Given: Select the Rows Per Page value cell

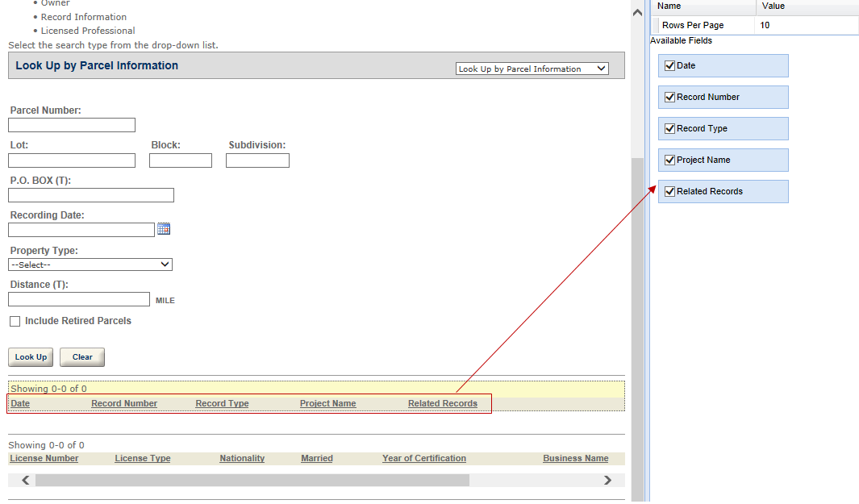Looking at the screenshot, I should (x=807, y=26).
